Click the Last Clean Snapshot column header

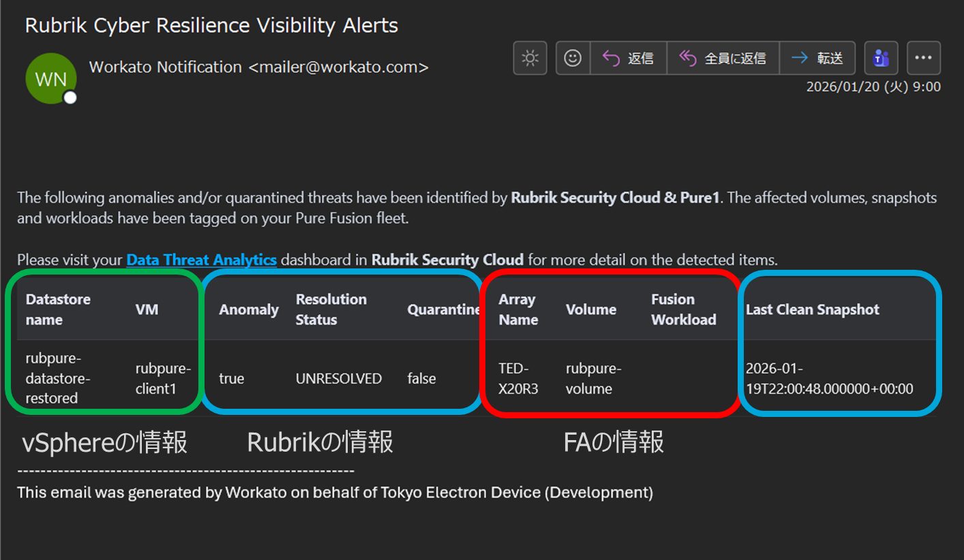[812, 309]
